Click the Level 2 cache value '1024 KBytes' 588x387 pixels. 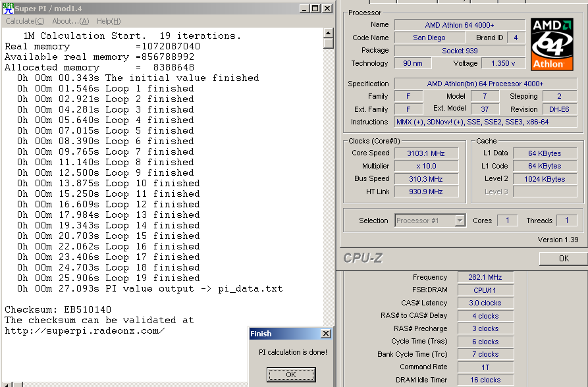[545, 179]
